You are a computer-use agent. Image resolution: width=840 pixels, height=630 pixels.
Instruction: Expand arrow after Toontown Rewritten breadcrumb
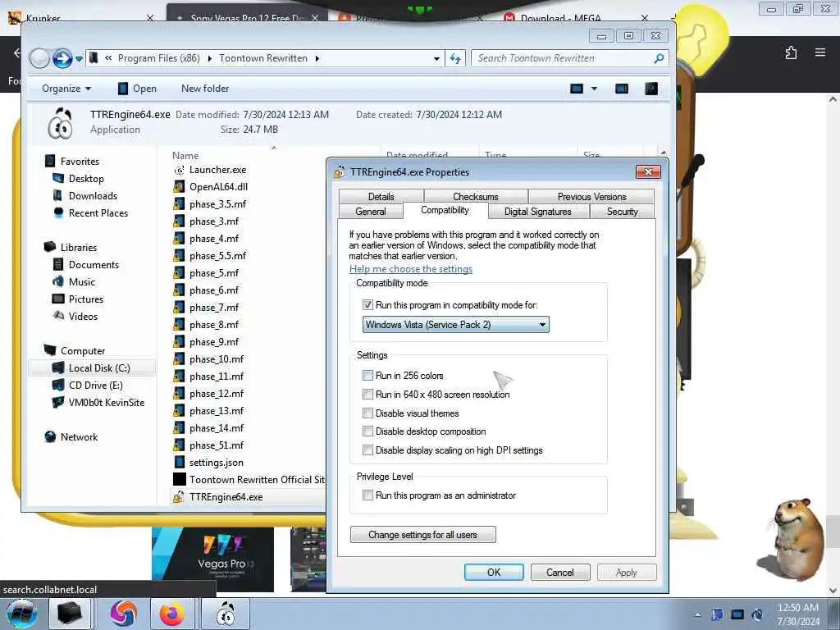coord(317,58)
